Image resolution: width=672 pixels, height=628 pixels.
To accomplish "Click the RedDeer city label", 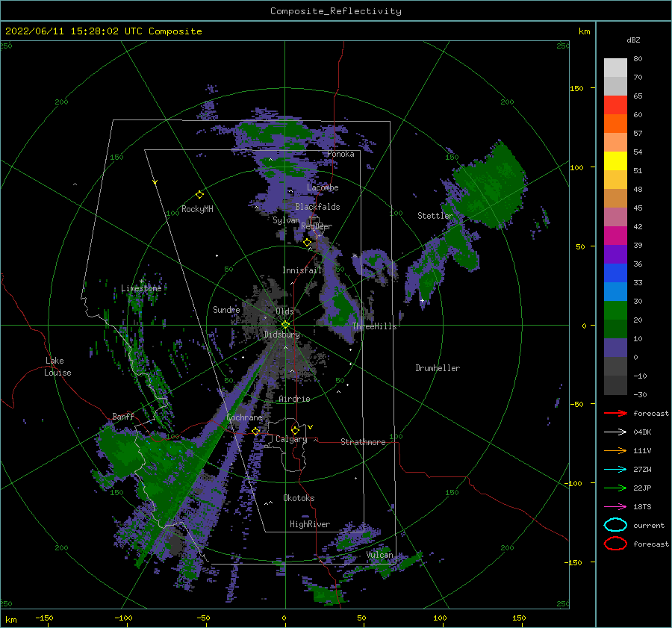I will point(317,226).
